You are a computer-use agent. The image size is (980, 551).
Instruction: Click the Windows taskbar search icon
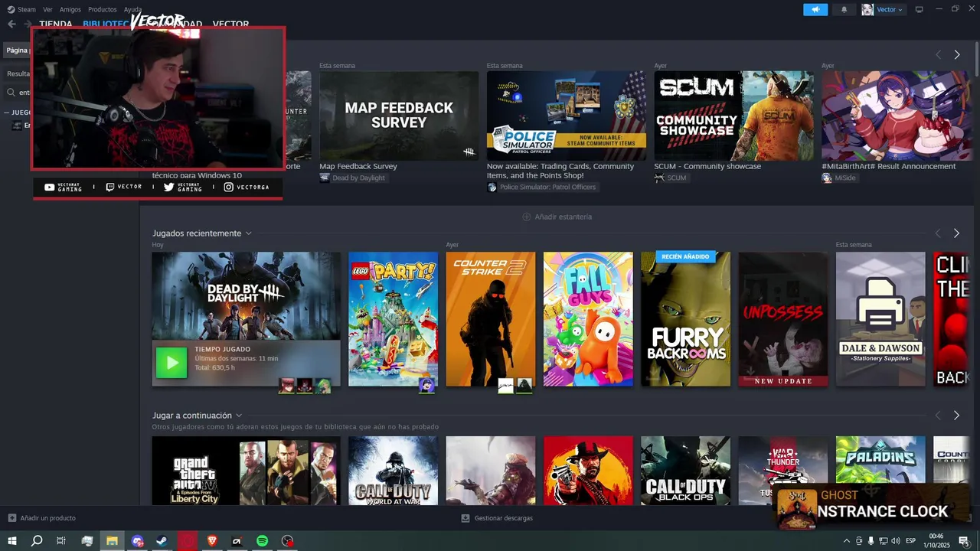(37, 541)
